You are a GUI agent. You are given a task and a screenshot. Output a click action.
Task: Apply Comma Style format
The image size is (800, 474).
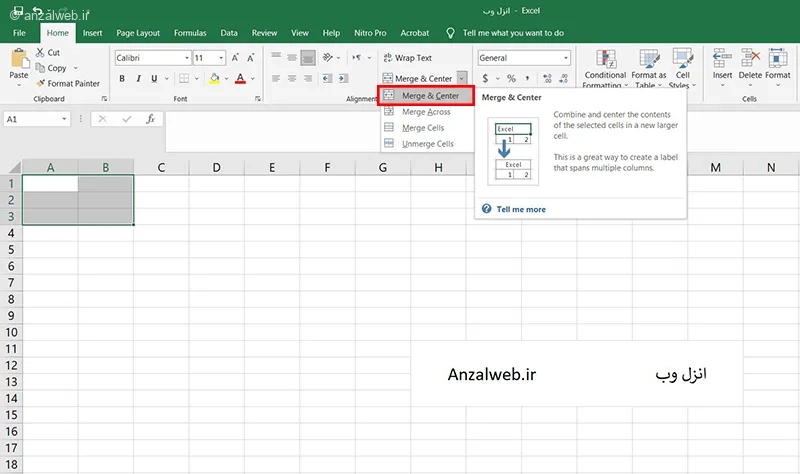(x=528, y=79)
